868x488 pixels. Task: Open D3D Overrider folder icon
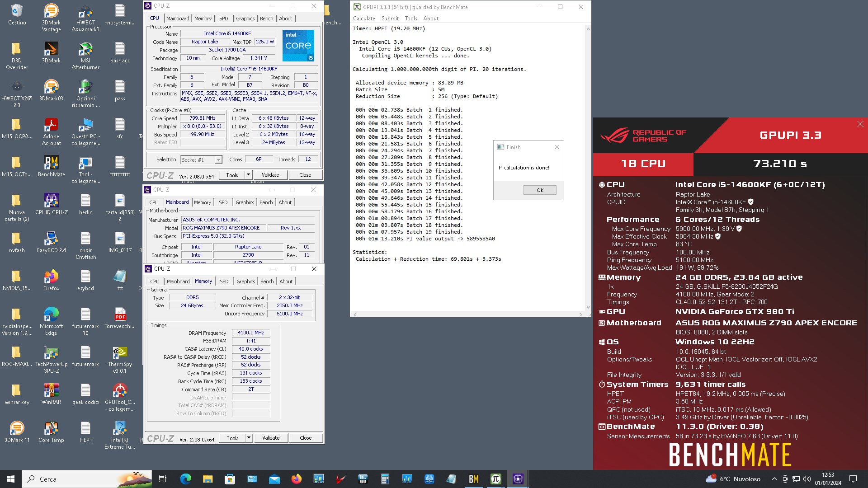(x=17, y=56)
